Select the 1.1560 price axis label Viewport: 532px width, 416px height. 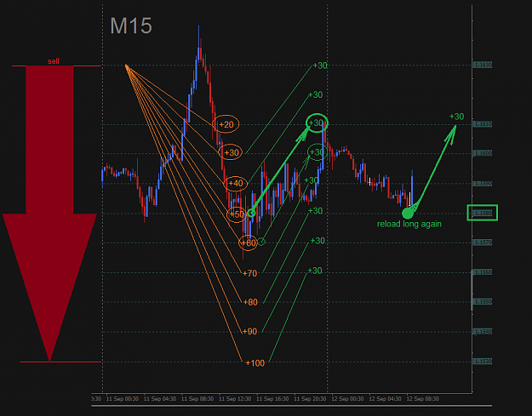tap(483, 272)
